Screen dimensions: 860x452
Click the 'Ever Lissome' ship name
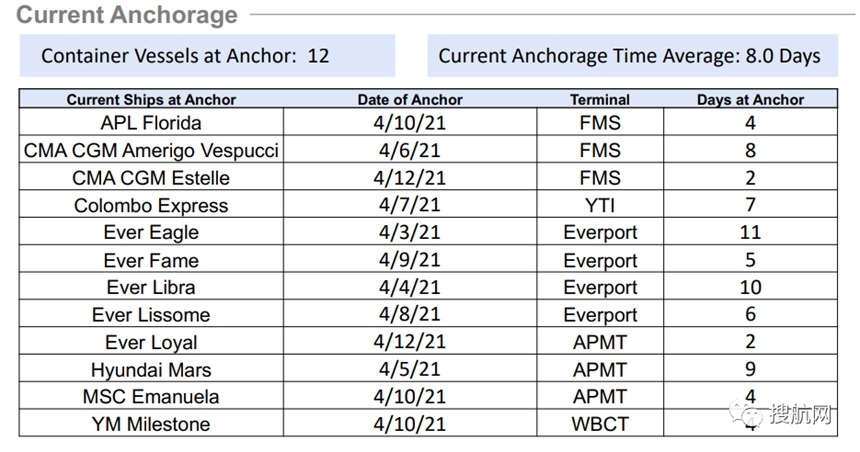tap(151, 314)
